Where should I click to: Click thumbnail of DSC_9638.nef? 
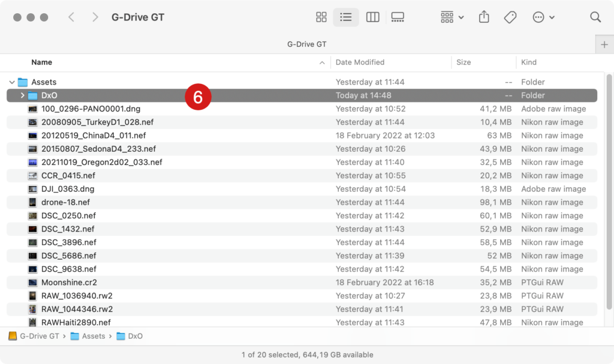pos(32,269)
